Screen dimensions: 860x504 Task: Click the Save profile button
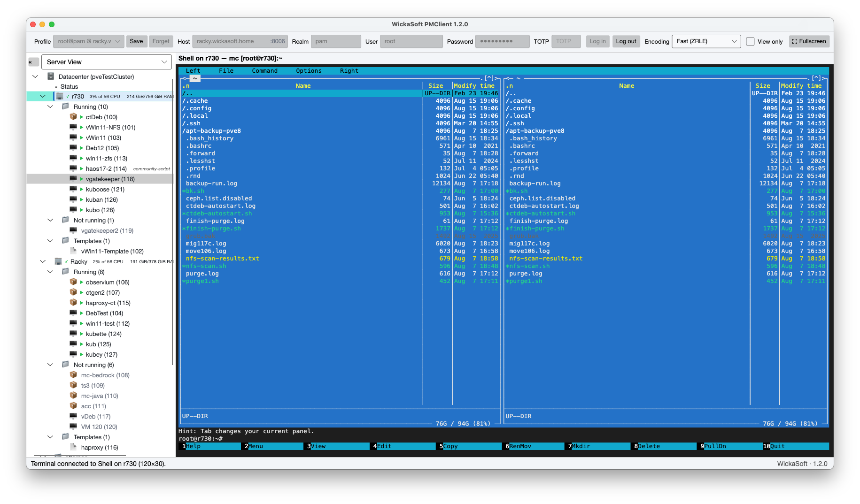coord(136,41)
